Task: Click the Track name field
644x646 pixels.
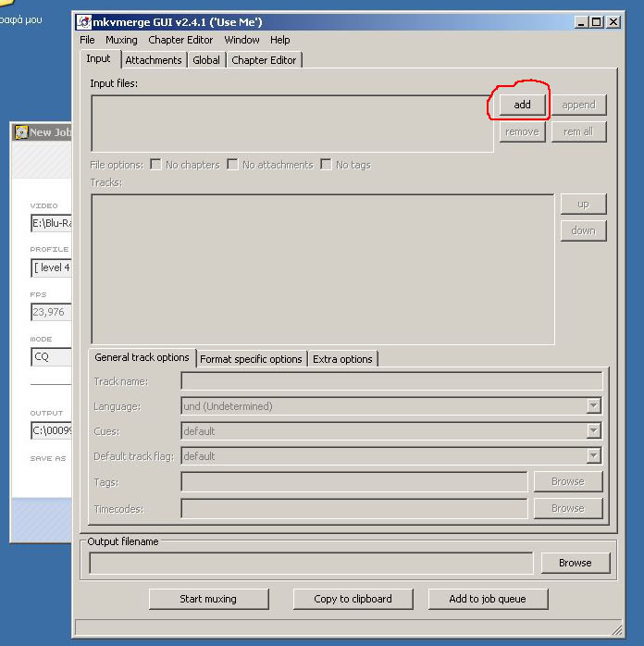Action: [391, 381]
